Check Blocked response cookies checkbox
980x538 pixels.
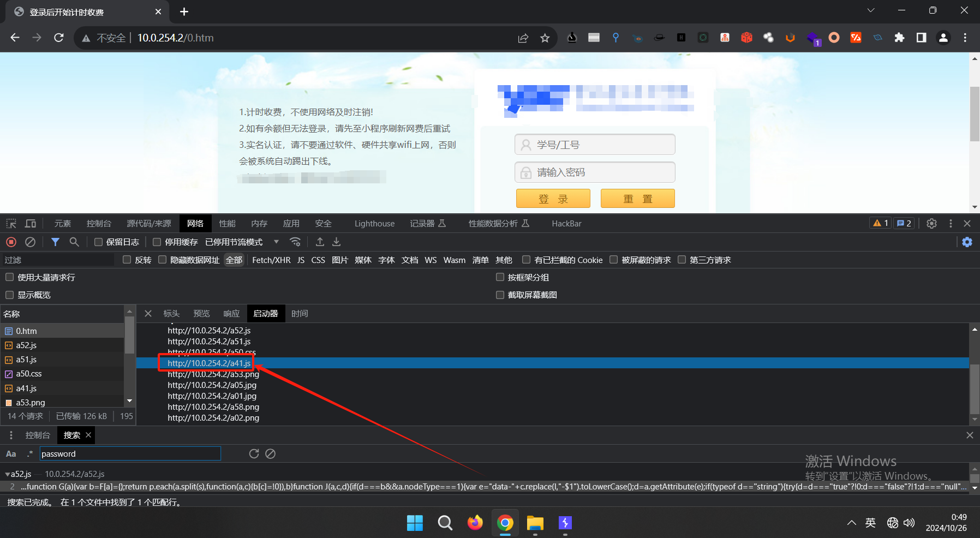coord(526,260)
